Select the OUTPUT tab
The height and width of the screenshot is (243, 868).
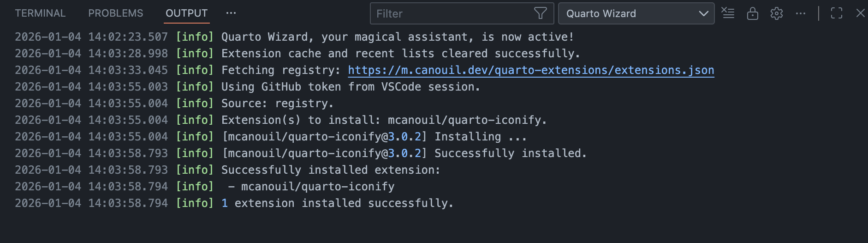click(x=187, y=13)
